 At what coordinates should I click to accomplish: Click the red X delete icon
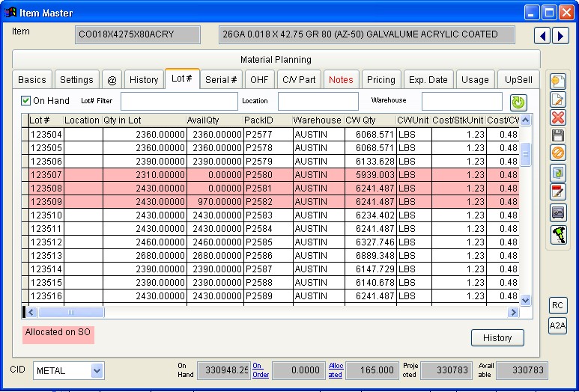pos(557,117)
